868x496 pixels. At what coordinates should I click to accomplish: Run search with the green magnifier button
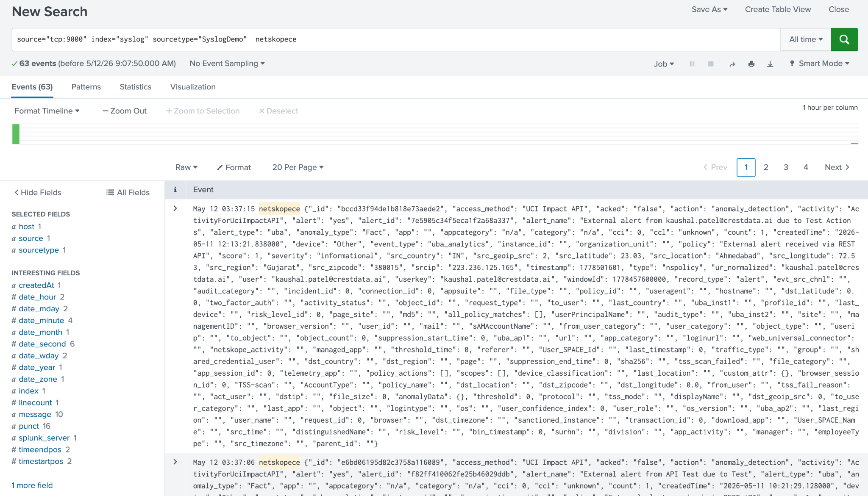coord(844,39)
